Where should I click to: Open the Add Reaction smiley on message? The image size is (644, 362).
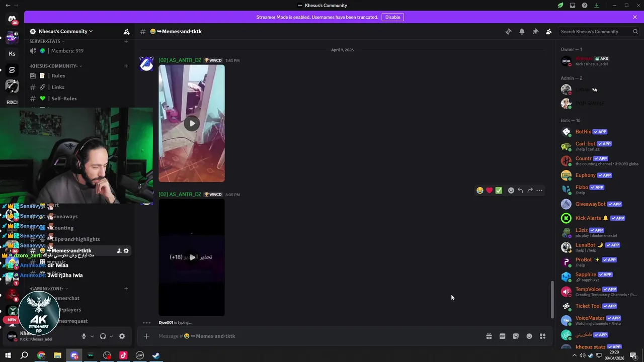(511, 190)
